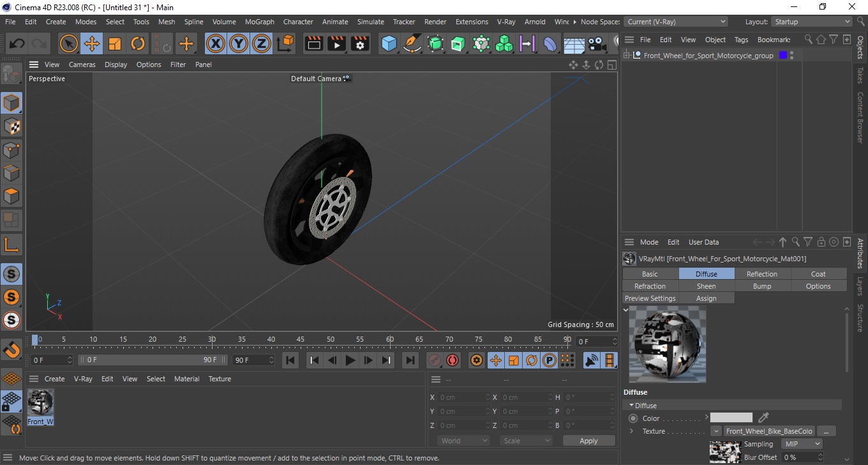Open the Layout Startup dropdown
Image resolution: width=868 pixels, height=465 pixels.
pos(812,22)
